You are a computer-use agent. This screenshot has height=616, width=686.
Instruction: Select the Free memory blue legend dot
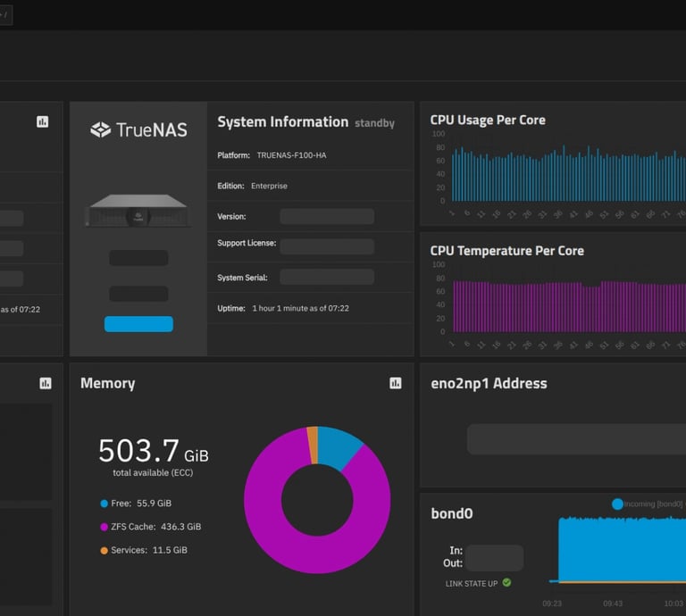pyautogui.click(x=105, y=504)
